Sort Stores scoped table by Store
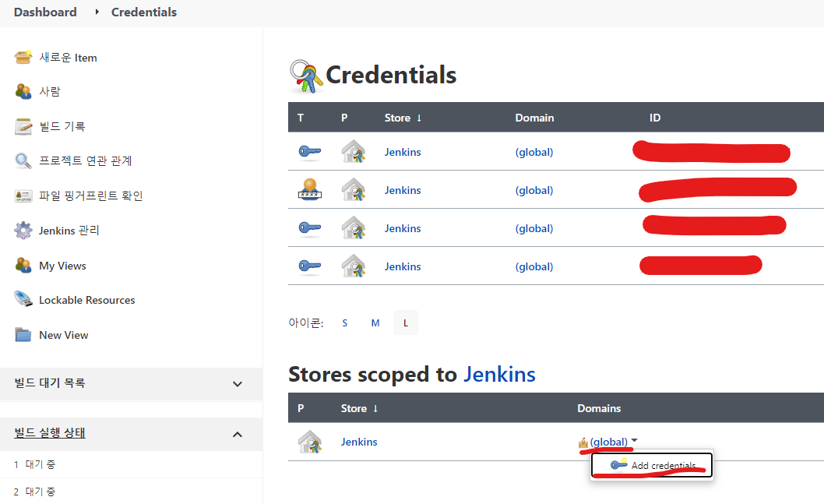The width and height of the screenshot is (824, 504). click(x=360, y=408)
